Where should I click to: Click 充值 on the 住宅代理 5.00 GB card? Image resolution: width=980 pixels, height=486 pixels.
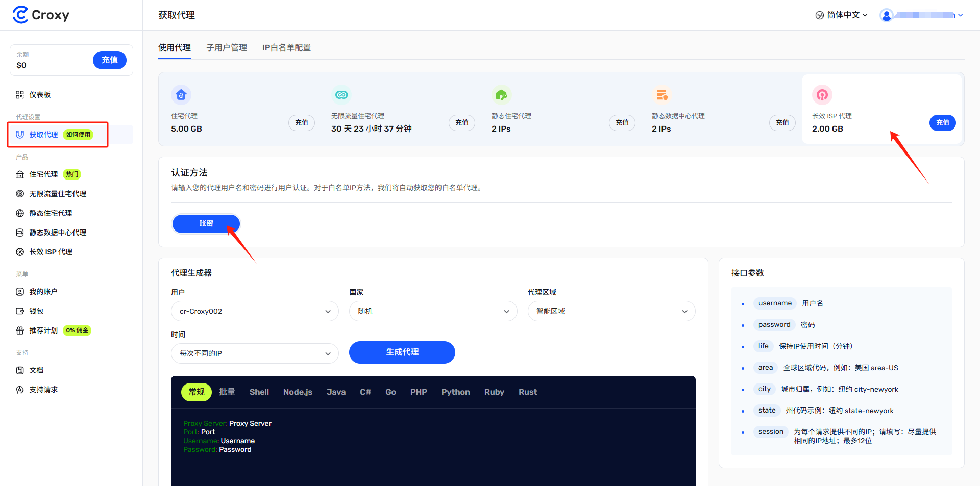[302, 123]
